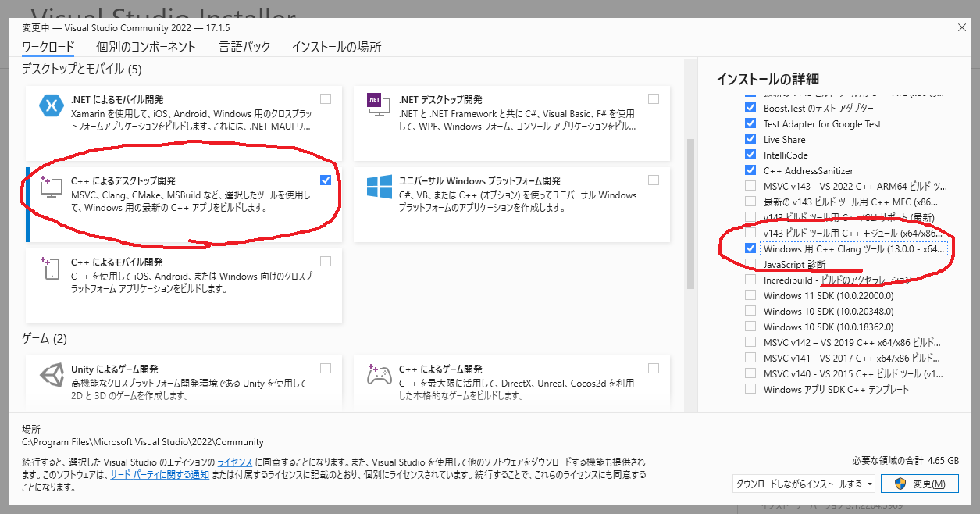Uncheck Boost.Test のテスト アダプター option
Viewport: 980px width, 514px height.
(750, 108)
